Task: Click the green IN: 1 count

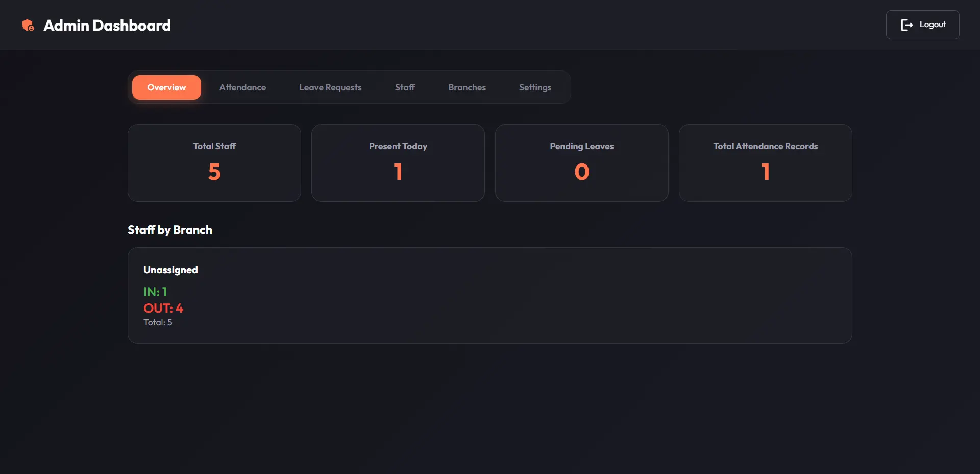Action: point(155,292)
